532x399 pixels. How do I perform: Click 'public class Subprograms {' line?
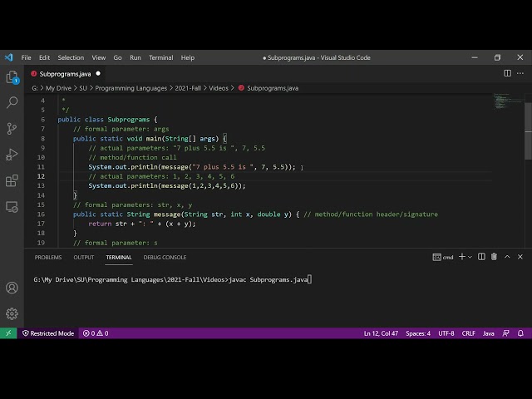[107, 120]
